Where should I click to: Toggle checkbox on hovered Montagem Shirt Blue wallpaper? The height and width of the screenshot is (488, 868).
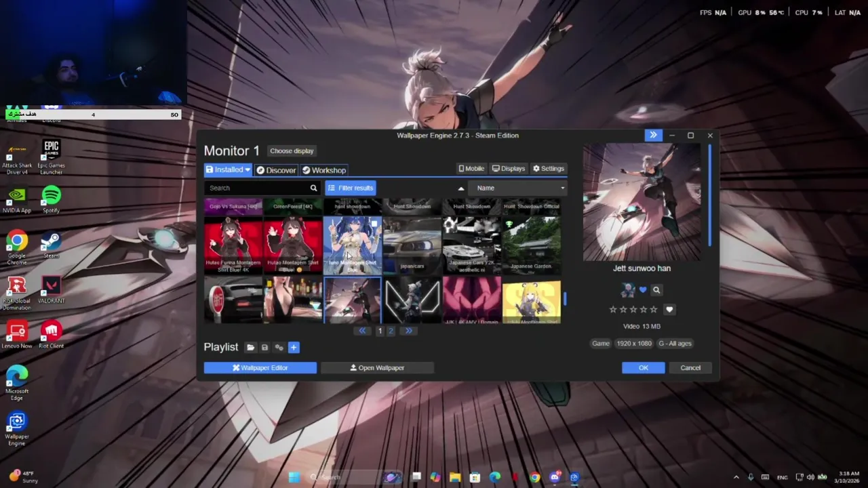point(374,224)
